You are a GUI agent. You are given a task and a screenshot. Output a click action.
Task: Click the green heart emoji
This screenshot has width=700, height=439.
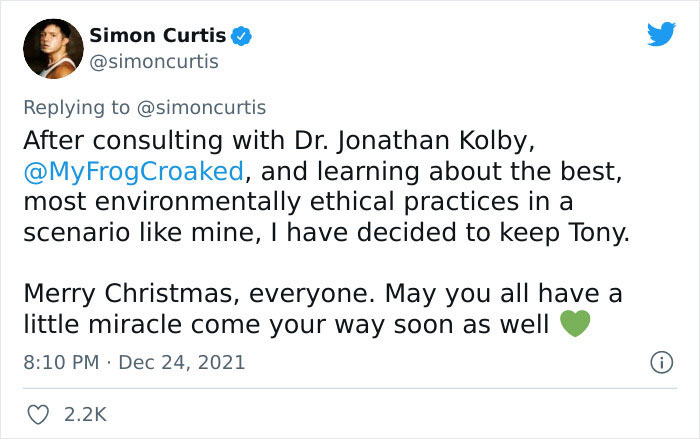click(x=575, y=325)
